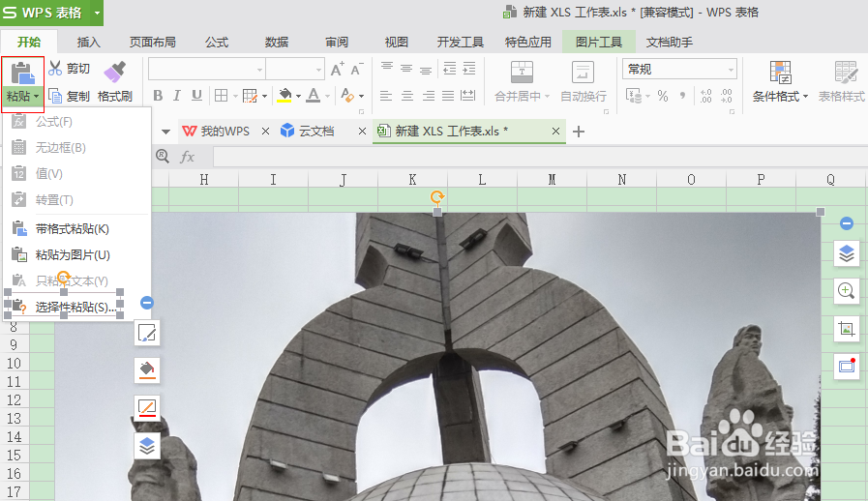Switch to the 公式 ribbon tab
868x501 pixels.
[x=217, y=43]
